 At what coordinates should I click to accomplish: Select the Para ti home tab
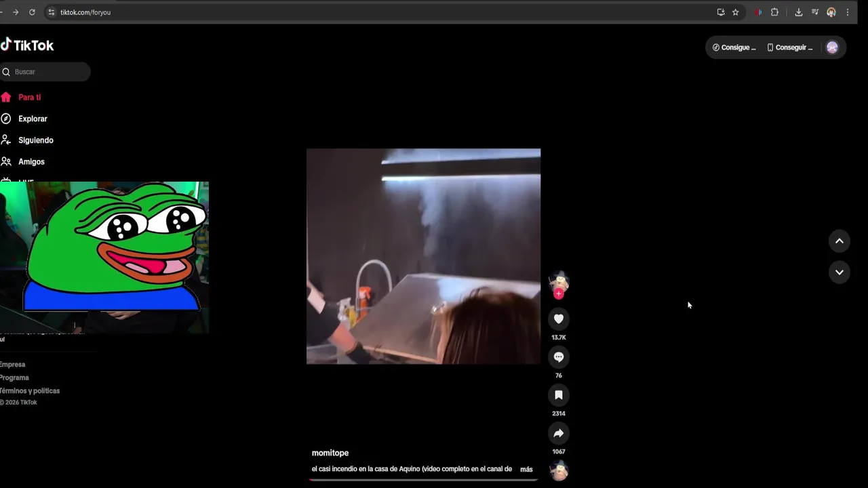[x=30, y=98]
